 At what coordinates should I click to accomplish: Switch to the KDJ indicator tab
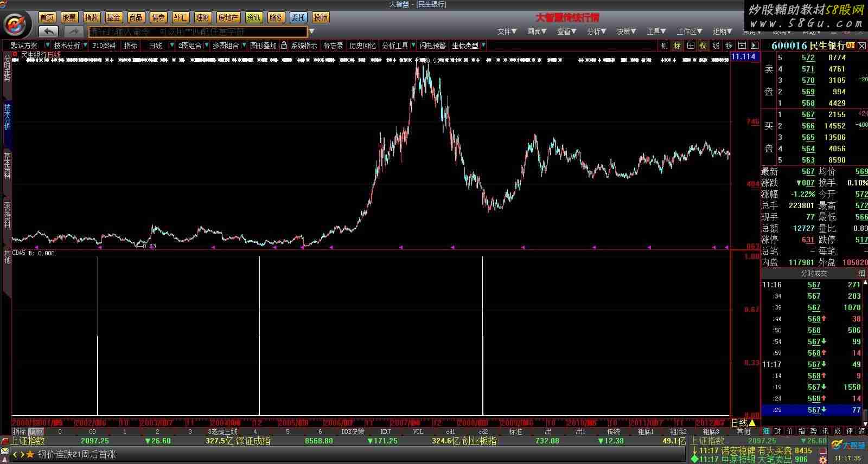[x=386, y=432]
